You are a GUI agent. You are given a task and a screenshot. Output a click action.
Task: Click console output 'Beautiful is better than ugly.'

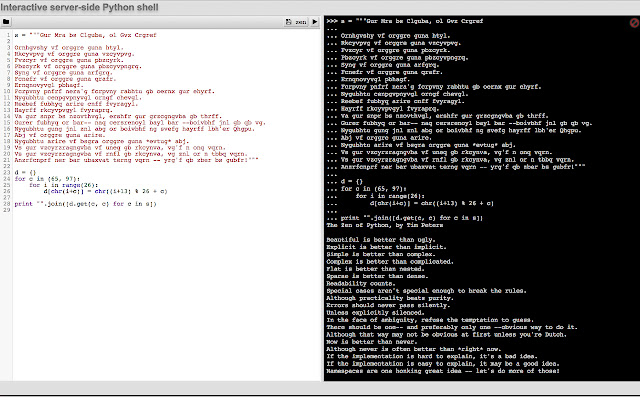point(381,240)
